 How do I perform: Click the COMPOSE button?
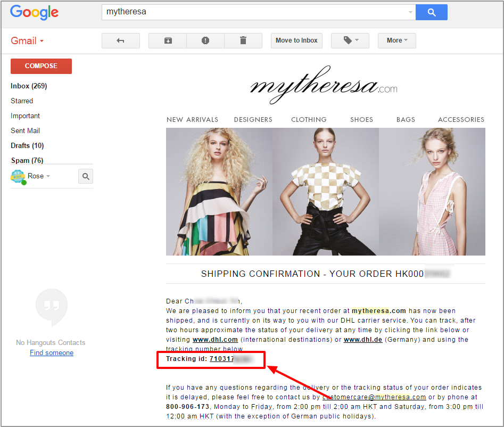[x=41, y=66]
